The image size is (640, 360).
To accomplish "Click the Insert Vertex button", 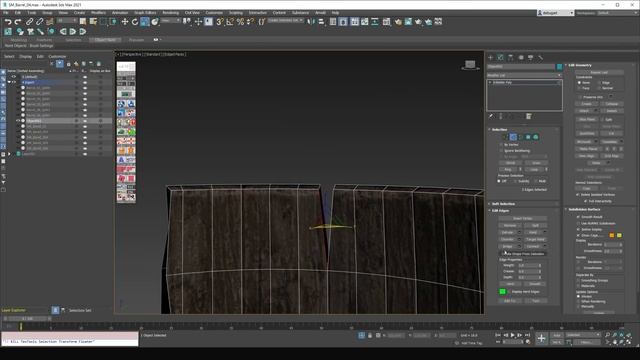I will pos(522,218).
